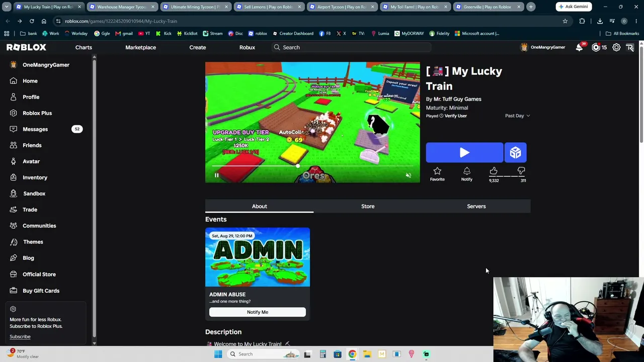Switch to the Sell Lemons browser tab
Screen dimensions: 644x362
click(269, 7)
